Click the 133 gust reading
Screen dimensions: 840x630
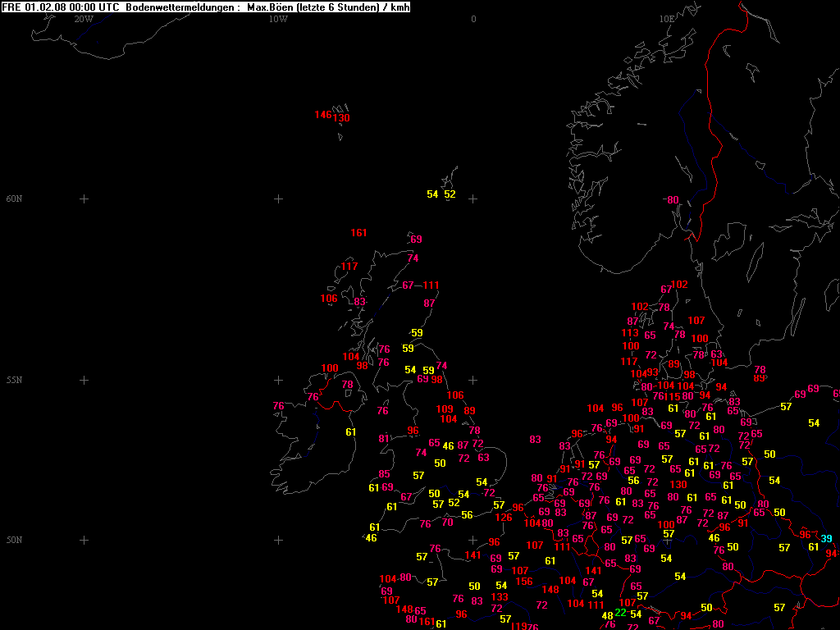[x=500, y=597]
